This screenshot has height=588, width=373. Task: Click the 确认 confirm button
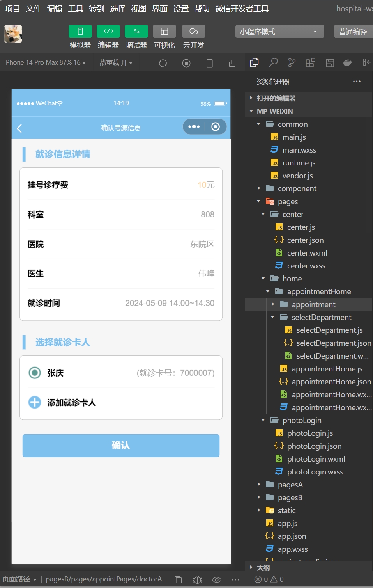tap(121, 446)
